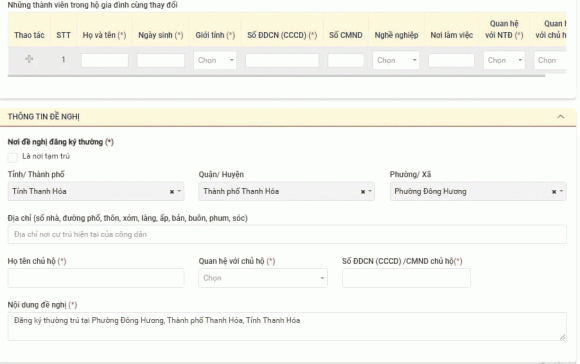Click the 'Thao tác' column header

pyautogui.click(x=29, y=35)
